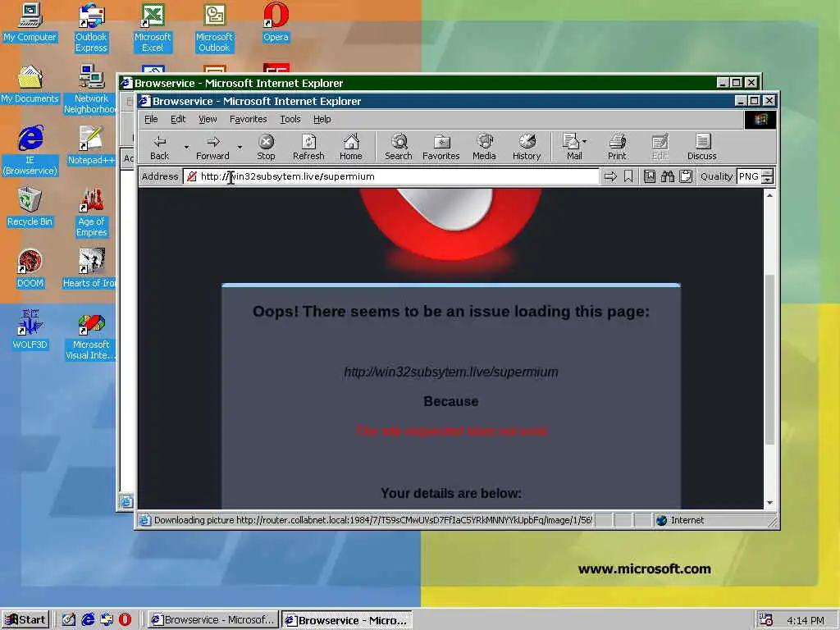Open the Media toolbar button
The height and width of the screenshot is (630, 840).
pos(484,147)
